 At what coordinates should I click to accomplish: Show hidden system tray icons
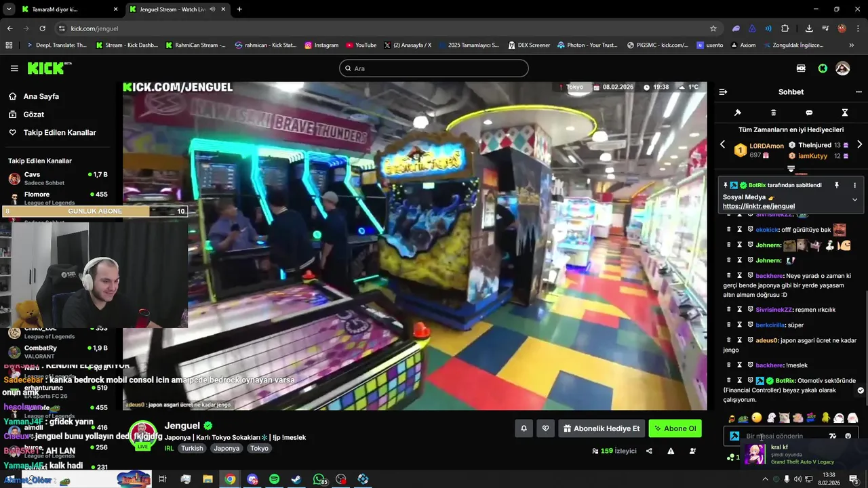765,479
